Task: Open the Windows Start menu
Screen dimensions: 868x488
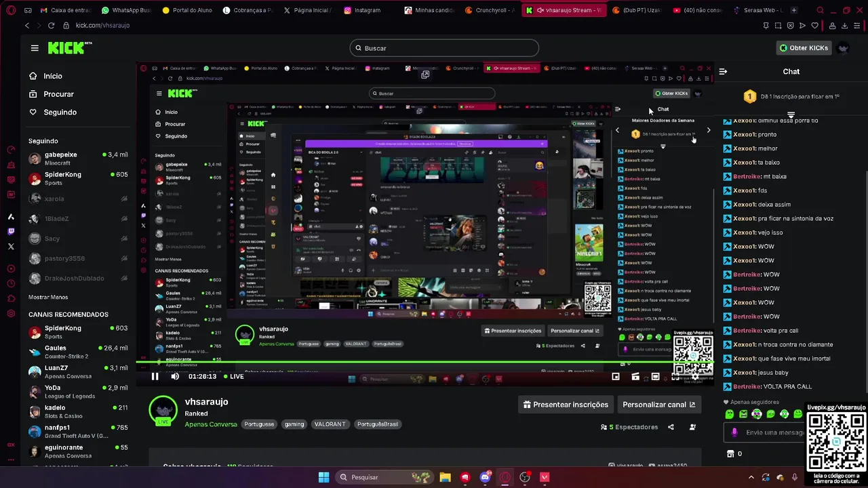Action: tap(323, 477)
